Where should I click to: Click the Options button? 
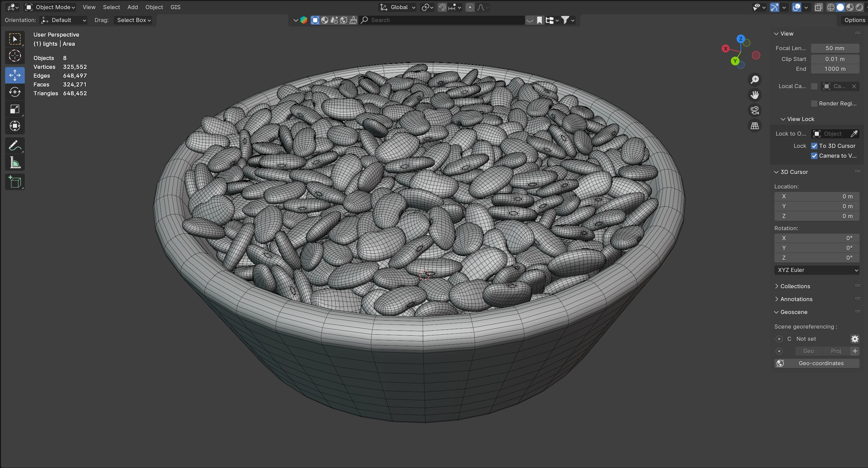coord(854,20)
